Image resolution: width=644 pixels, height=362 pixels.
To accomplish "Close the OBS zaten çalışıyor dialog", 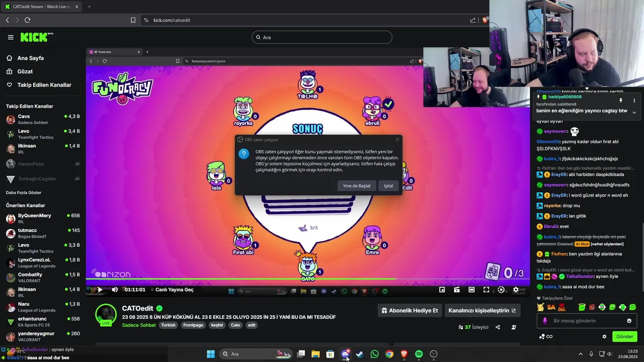I will [x=397, y=139].
